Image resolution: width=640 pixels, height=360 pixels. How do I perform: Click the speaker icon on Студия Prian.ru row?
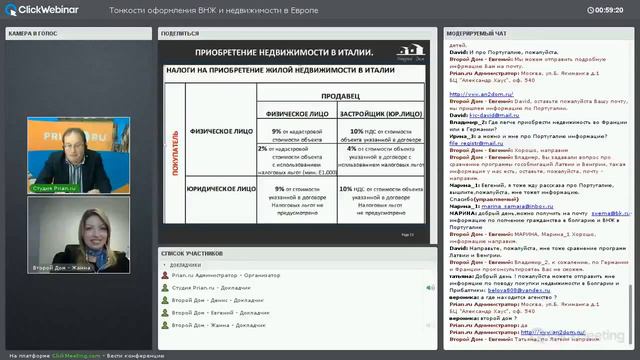tap(430, 288)
